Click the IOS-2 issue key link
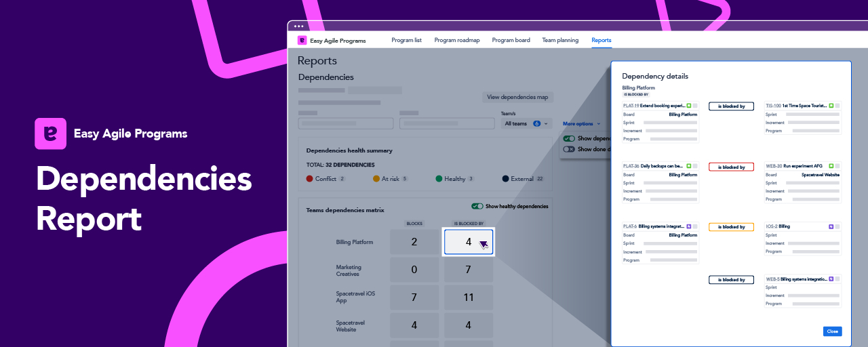 [772, 226]
